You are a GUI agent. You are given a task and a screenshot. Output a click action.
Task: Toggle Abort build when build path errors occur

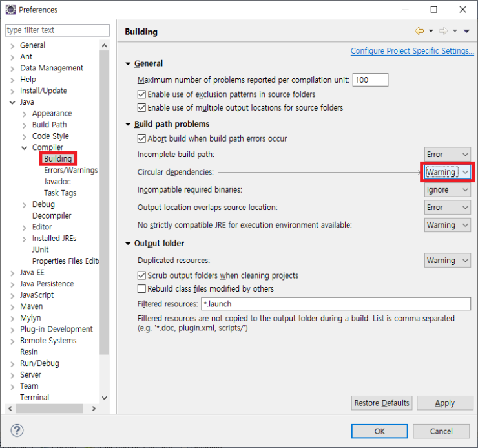click(142, 139)
